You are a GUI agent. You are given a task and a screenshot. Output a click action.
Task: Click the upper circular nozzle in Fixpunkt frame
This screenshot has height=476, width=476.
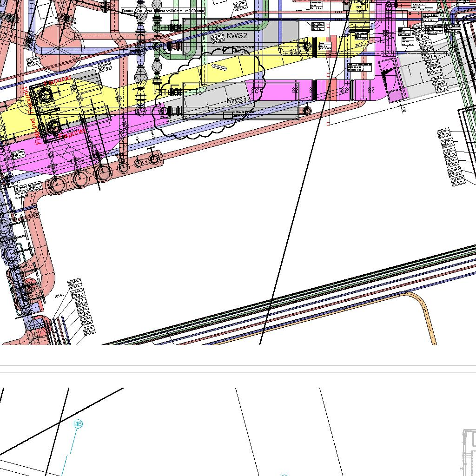45,95
